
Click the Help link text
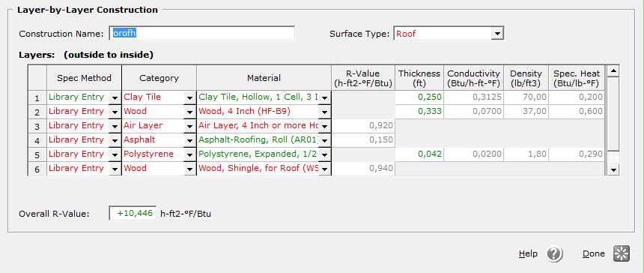[x=528, y=253]
